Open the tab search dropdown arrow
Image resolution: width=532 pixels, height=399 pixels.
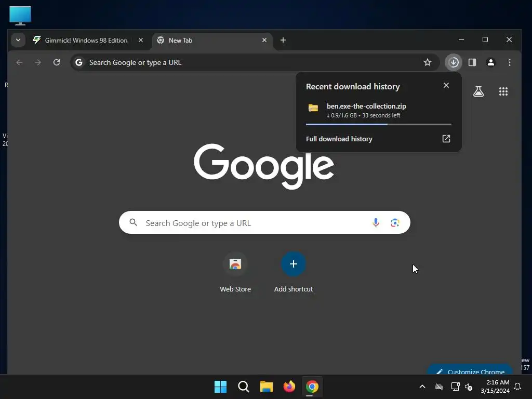[18, 41]
